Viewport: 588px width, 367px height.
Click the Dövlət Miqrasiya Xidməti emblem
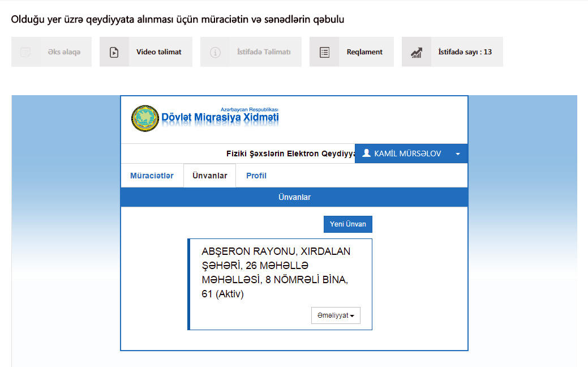[145, 117]
